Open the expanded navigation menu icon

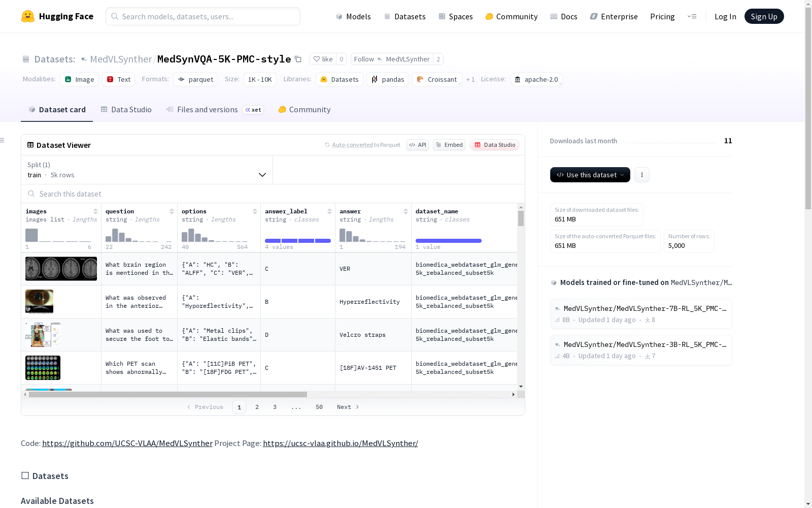[692, 16]
